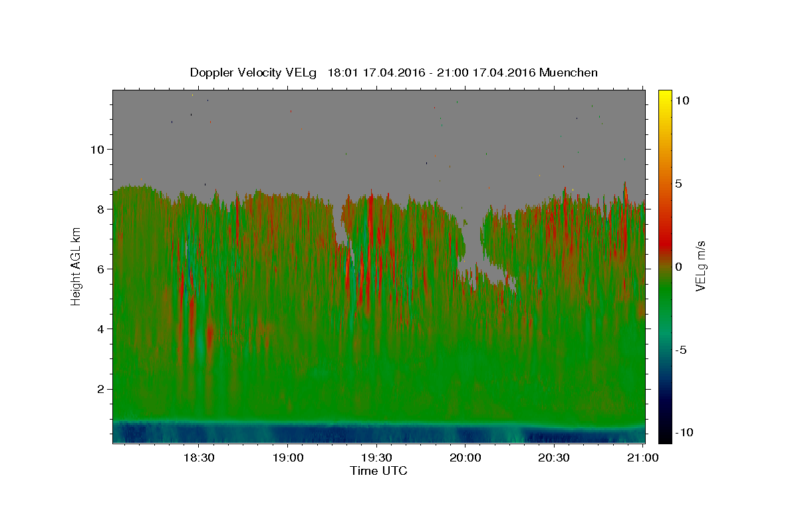Click the 21:00 time axis label
This screenshot has width=798, height=532.
pyautogui.click(x=642, y=458)
